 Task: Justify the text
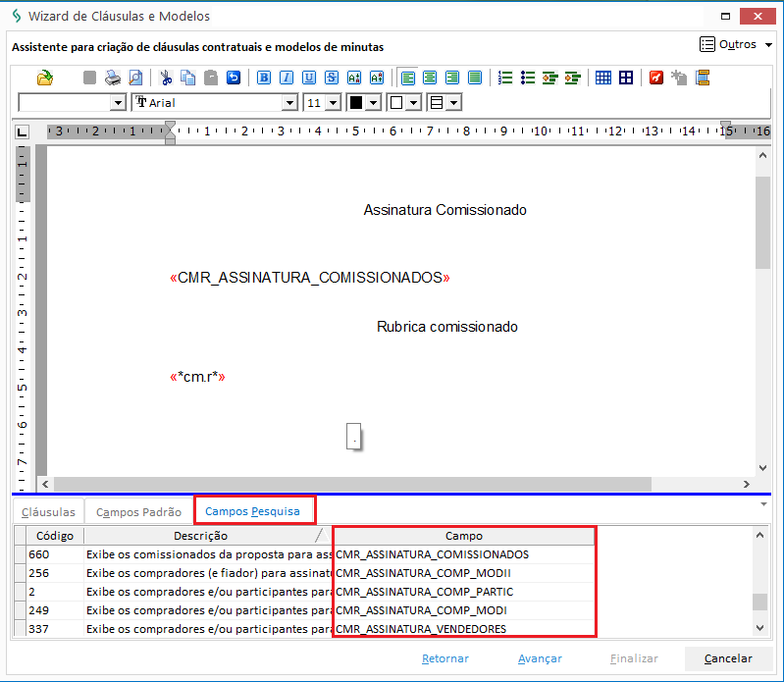(x=475, y=78)
